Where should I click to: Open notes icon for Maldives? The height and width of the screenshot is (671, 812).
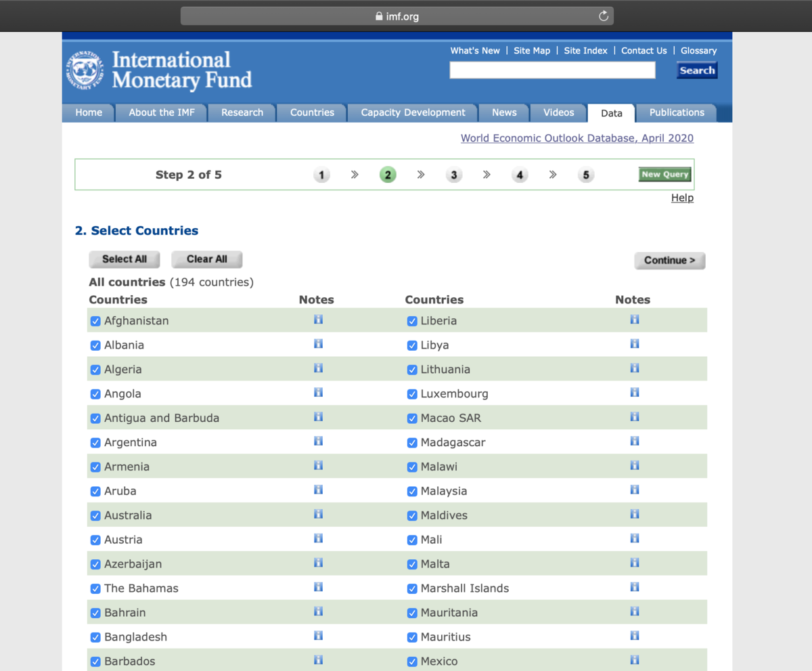[635, 514]
